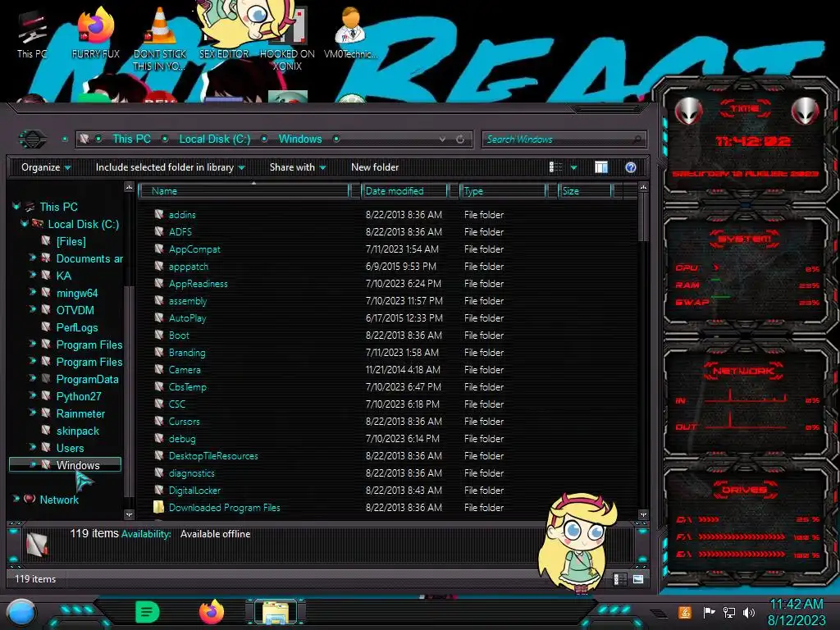
Task: Open This PC desktop icon
Action: pos(31,34)
